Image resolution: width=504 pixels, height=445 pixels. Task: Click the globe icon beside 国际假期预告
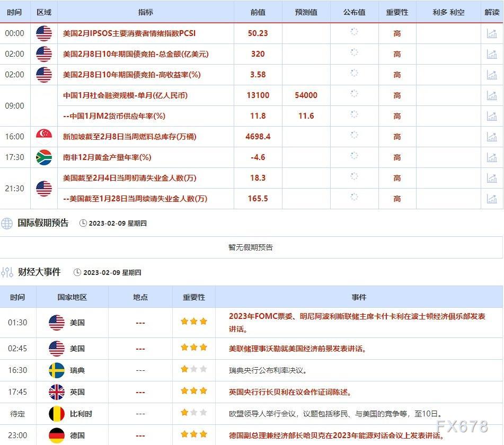7,224
